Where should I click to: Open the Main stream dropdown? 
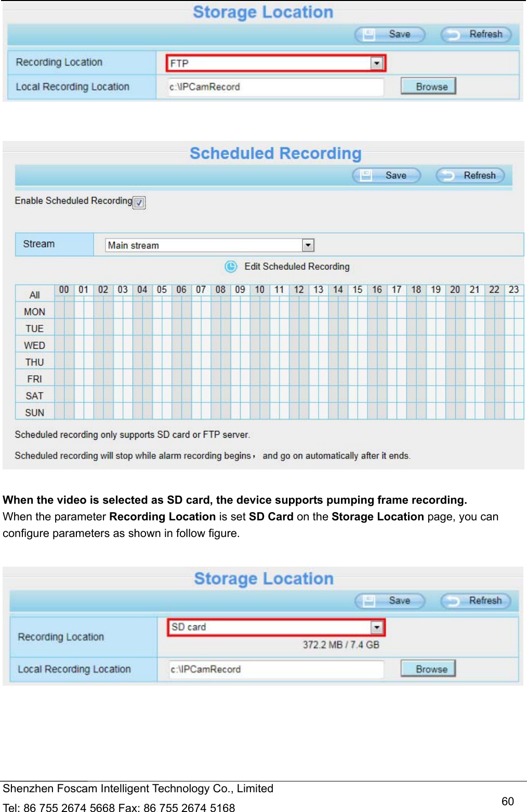click(309, 244)
